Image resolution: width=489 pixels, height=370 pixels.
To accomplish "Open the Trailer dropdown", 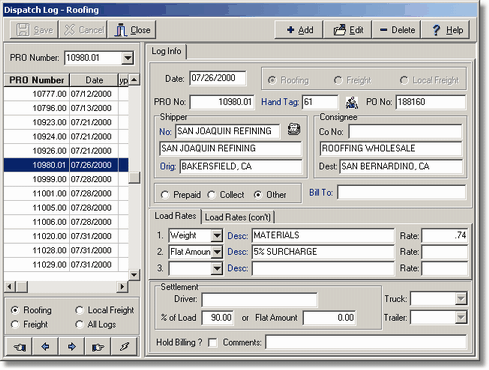I will coord(461,317).
